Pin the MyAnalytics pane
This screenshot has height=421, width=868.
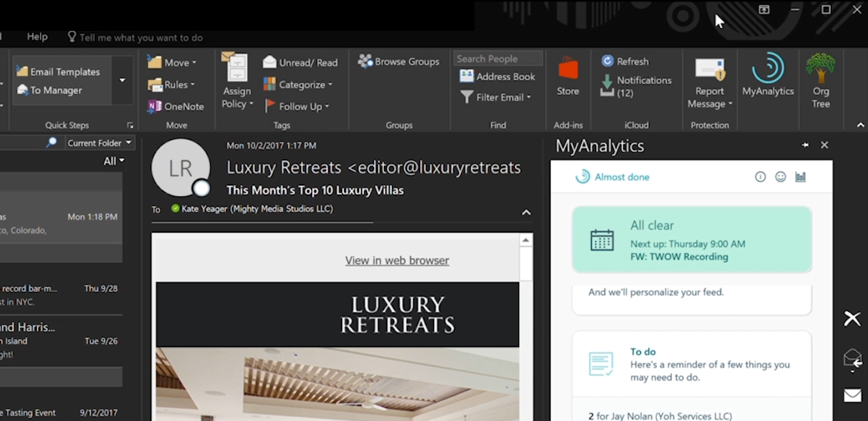(x=805, y=145)
